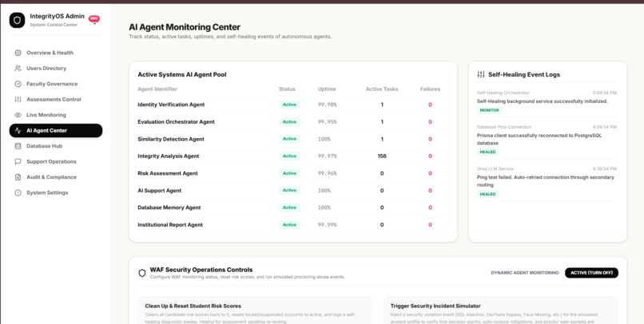This screenshot has width=644, height=324.
Task: Click the Database Hub cylinder icon
Action: click(x=18, y=146)
